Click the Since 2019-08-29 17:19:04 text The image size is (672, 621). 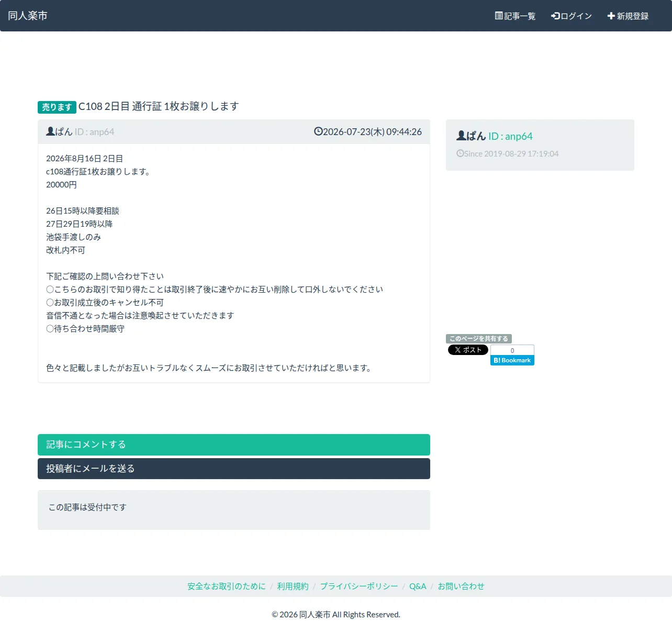pyautogui.click(x=511, y=154)
